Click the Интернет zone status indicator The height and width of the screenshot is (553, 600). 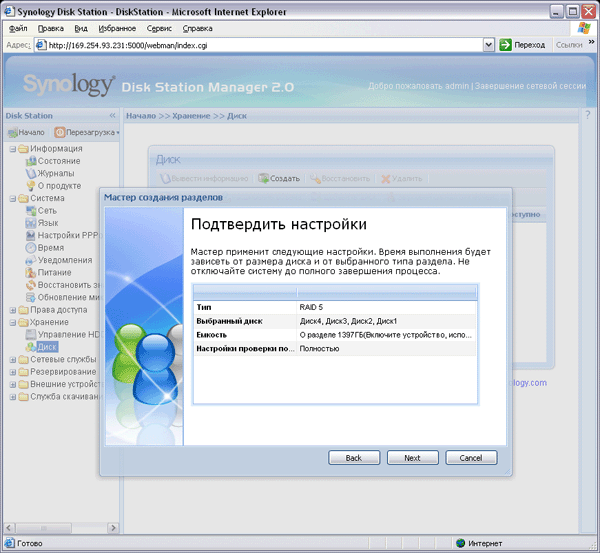click(x=480, y=543)
